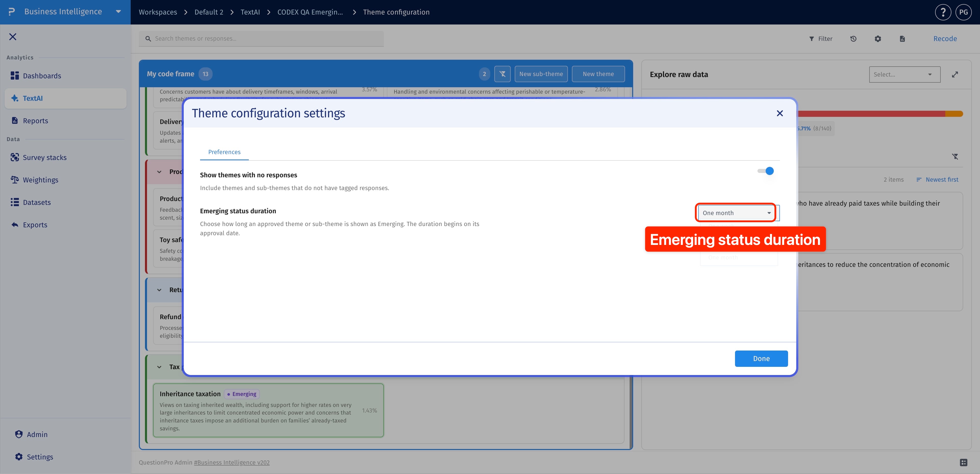980x474 pixels.
Task: Click the Dashboards grid icon
Action: coord(15,76)
